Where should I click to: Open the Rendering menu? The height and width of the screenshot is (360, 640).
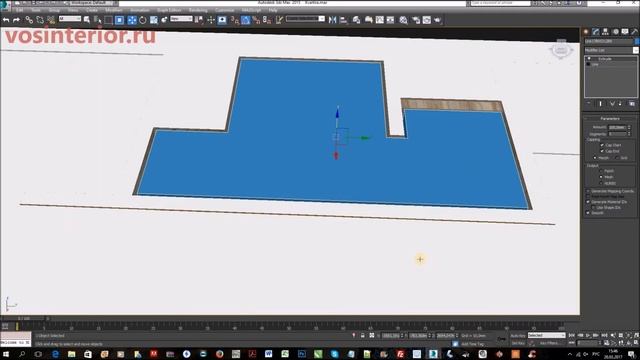pos(198,10)
